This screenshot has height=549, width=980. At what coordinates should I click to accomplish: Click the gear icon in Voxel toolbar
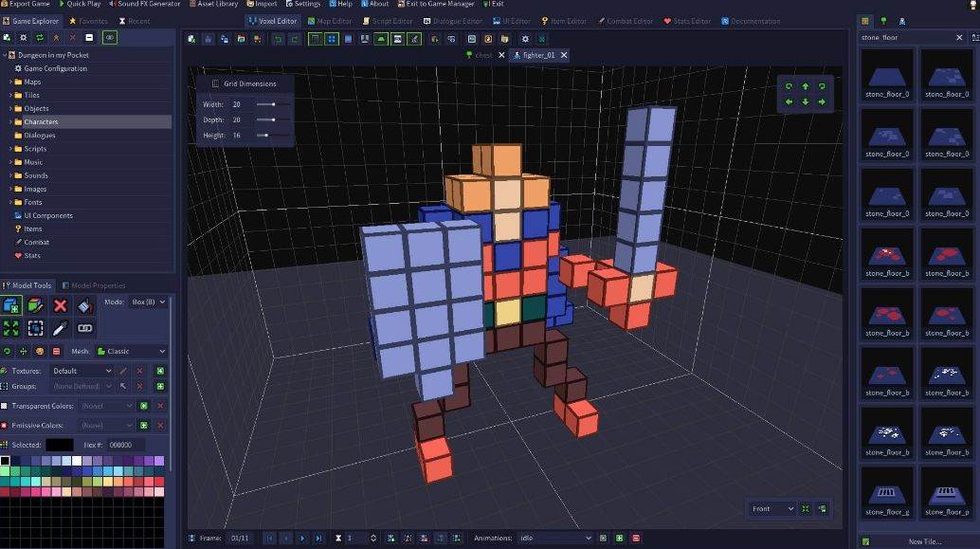pyautogui.click(x=525, y=39)
